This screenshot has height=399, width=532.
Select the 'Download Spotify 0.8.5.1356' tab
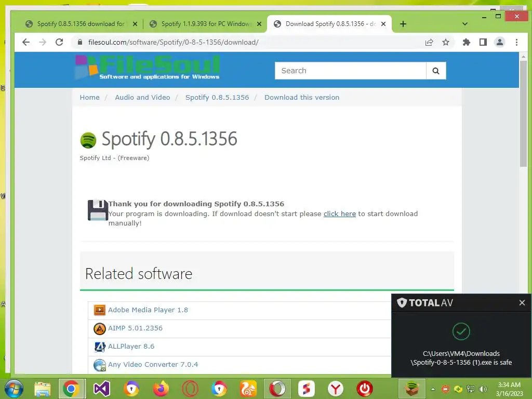tap(330, 24)
